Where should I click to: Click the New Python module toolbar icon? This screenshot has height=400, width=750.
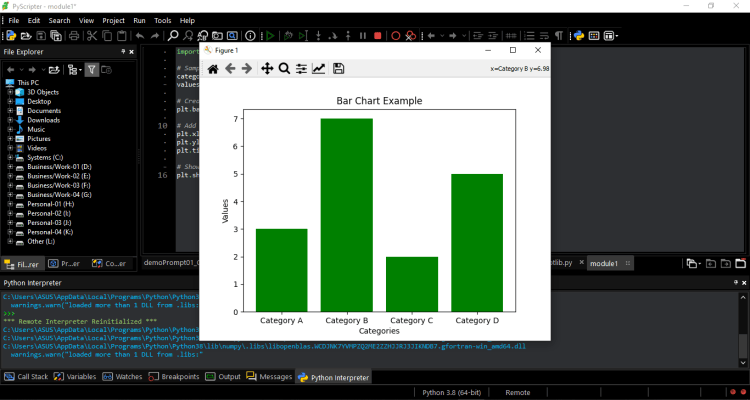pos(11,36)
